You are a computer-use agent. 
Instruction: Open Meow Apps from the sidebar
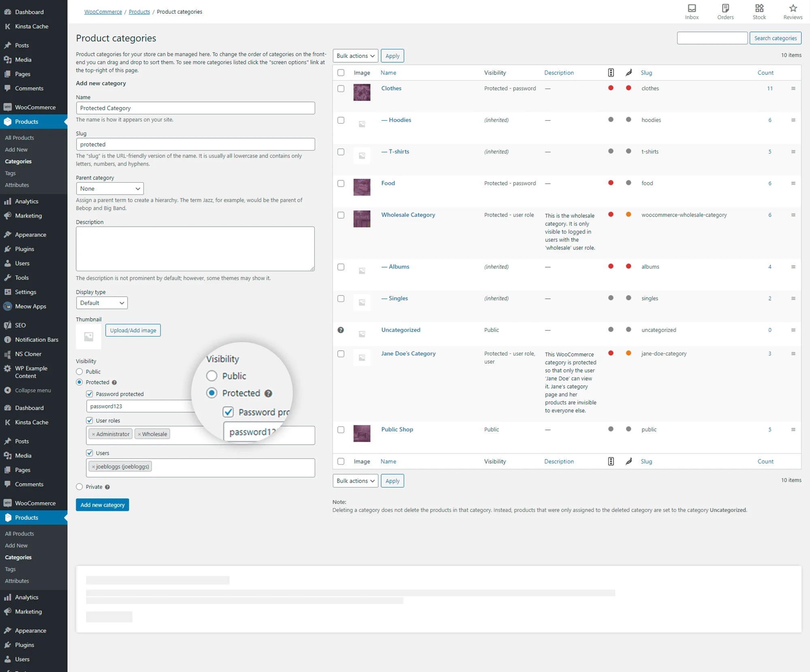coord(30,306)
